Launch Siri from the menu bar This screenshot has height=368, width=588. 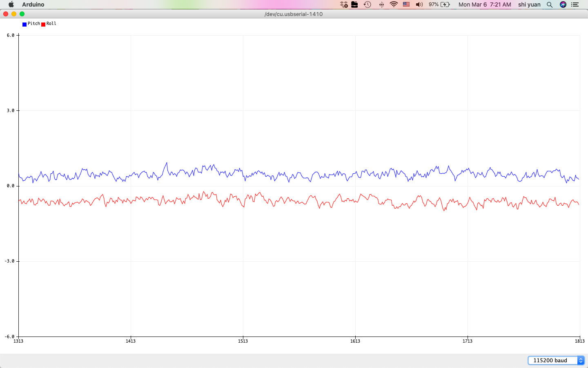[x=563, y=4]
